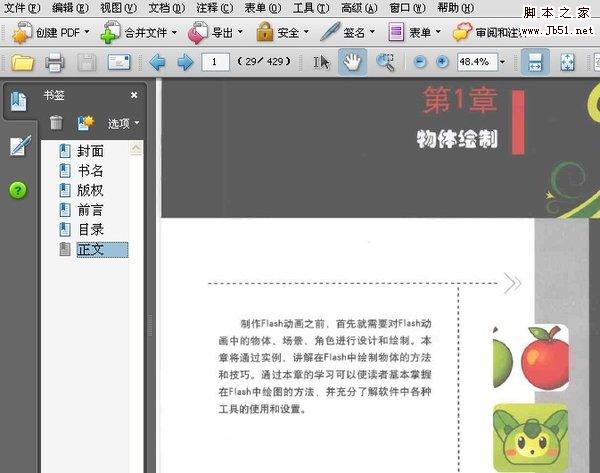Open the signatures panel icon
The image size is (600, 473).
(20, 146)
